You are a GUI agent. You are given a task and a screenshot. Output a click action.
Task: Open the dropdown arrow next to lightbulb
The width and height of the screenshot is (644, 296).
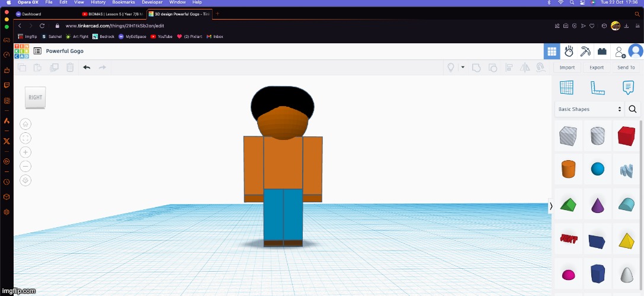point(463,68)
